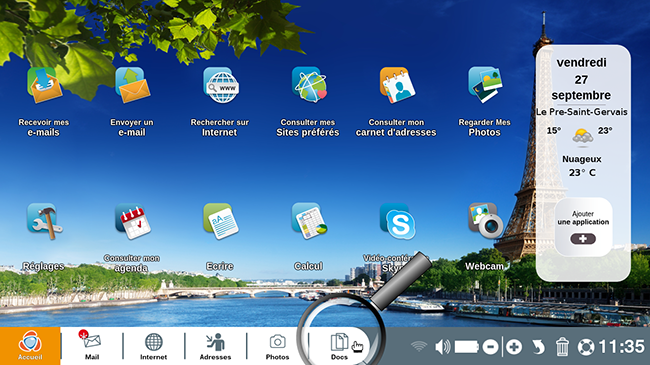650x365 pixels.
Task: Click the plus button under Ajouter une application
Action: pos(583,239)
